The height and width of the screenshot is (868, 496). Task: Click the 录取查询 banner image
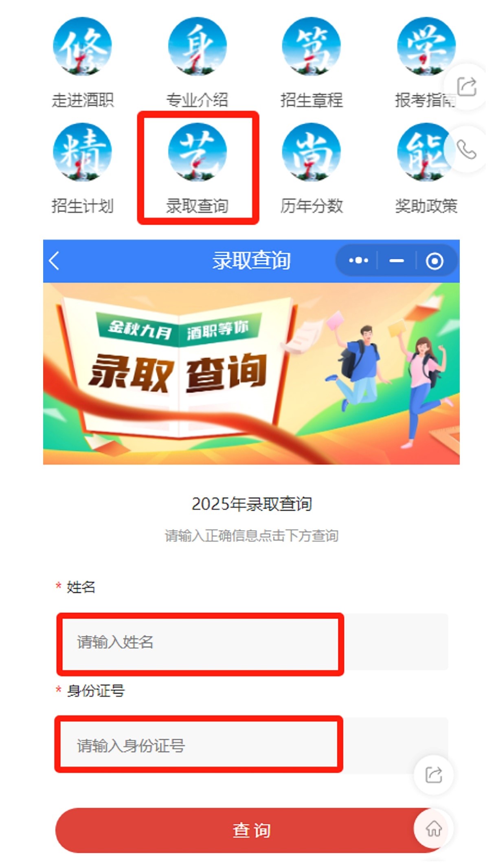pos(251,373)
